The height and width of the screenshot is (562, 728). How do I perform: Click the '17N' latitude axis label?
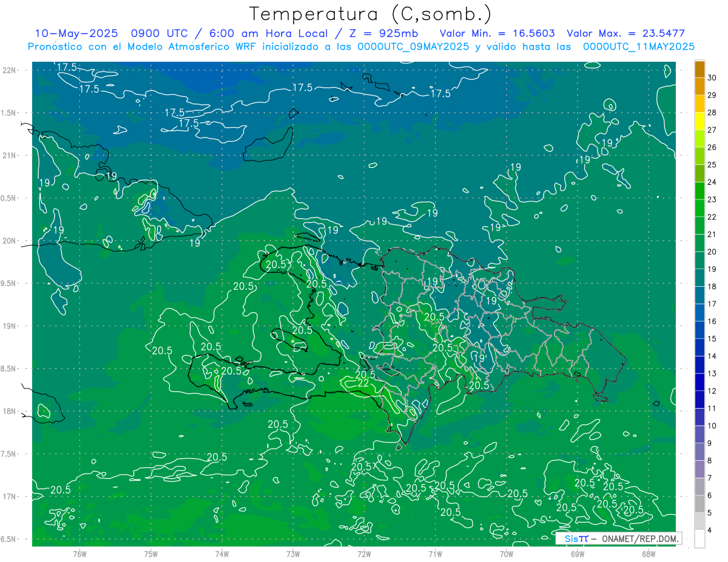[8, 497]
